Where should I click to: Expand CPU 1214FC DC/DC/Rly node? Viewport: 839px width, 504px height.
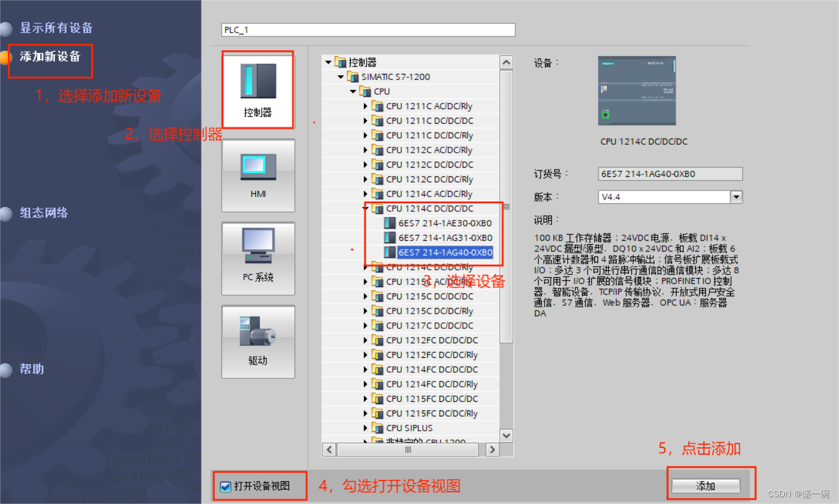[366, 384]
